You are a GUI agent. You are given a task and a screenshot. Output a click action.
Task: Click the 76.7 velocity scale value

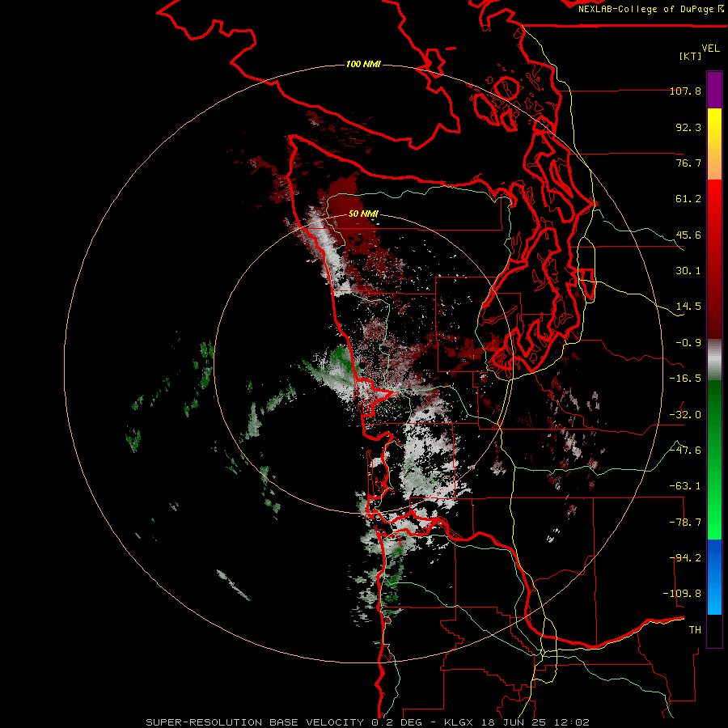688,163
